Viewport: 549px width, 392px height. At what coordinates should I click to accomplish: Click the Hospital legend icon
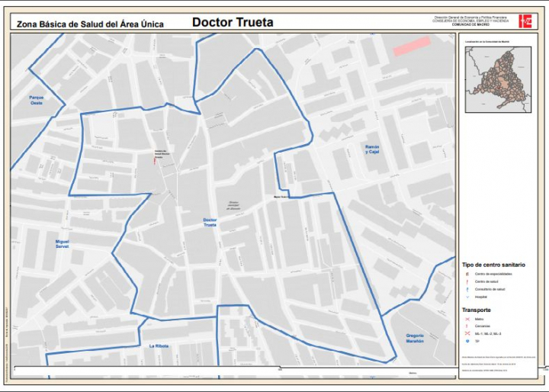coord(467,297)
